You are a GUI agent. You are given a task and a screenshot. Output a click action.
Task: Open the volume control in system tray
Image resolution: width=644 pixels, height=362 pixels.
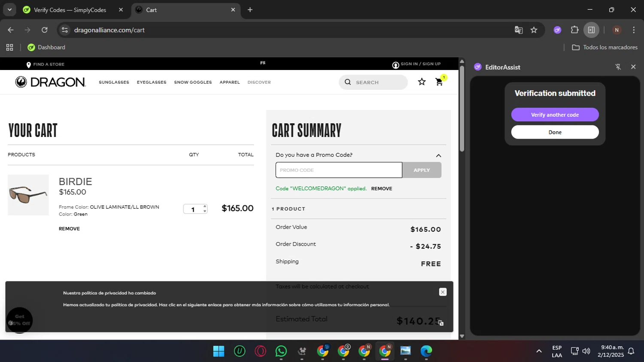(x=586, y=351)
